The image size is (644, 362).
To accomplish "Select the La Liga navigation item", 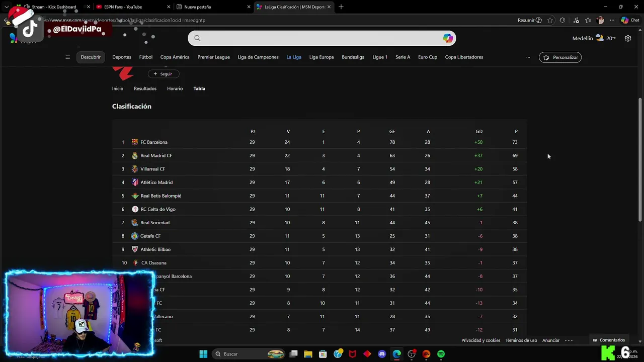I will pyautogui.click(x=294, y=57).
